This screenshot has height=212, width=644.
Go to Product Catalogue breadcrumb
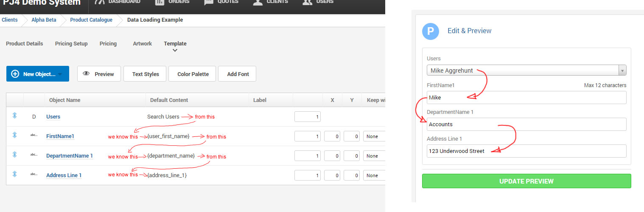pos(91,20)
